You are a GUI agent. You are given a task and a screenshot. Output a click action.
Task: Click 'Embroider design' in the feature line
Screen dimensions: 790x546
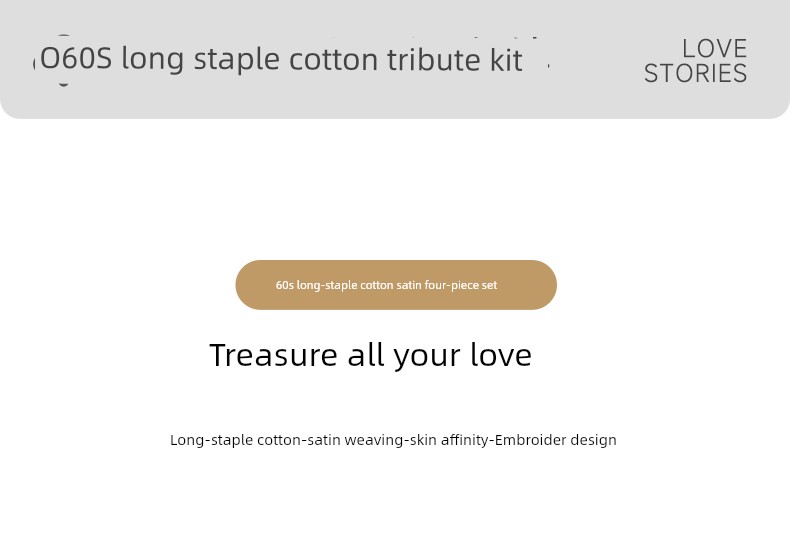[x=556, y=440]
